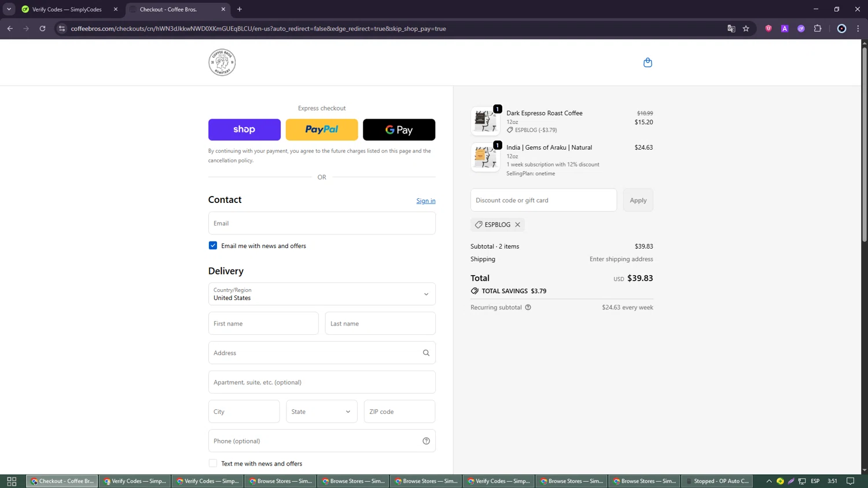Click the ESP language indicator in tray
The height and width of the screenshot is (488, 868).
815,481
